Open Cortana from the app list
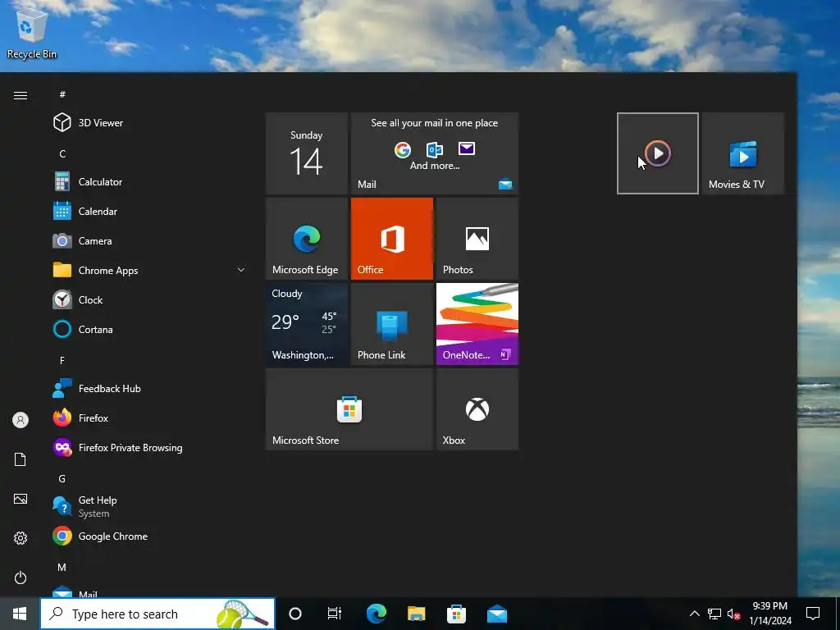 pos(150,329)
